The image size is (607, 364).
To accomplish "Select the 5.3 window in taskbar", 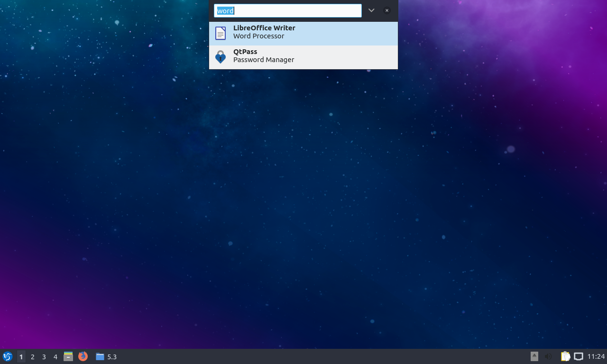I will (x=106, y=357).
